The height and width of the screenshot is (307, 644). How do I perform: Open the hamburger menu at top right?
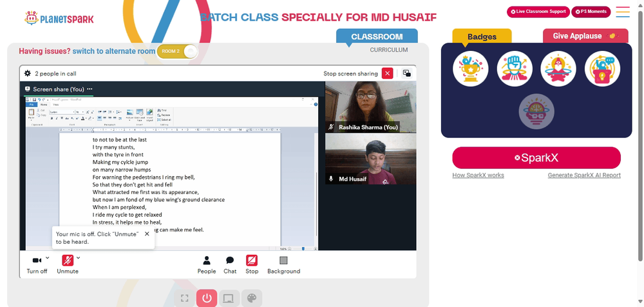click(623, 12)
